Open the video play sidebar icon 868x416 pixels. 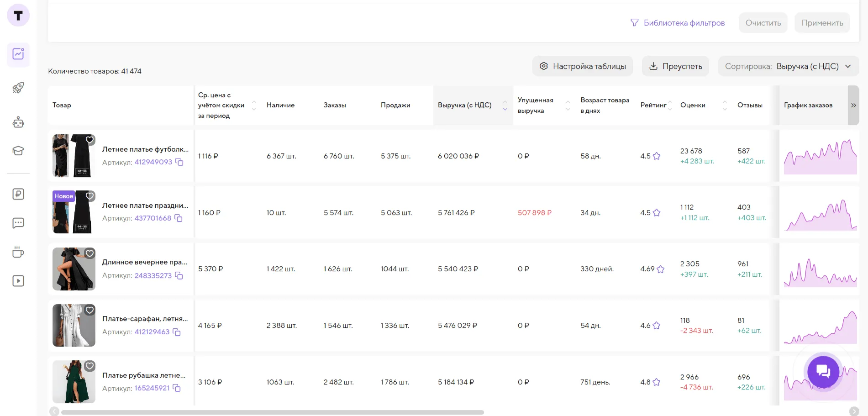click(x=18, y=281)
